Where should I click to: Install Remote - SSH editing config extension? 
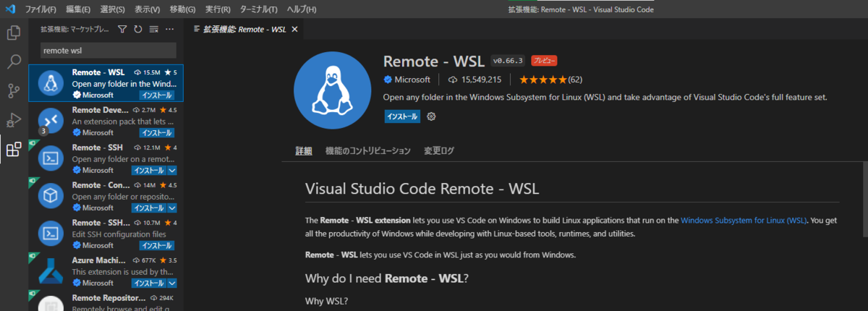pyautogui.click(x=156, y=245)
